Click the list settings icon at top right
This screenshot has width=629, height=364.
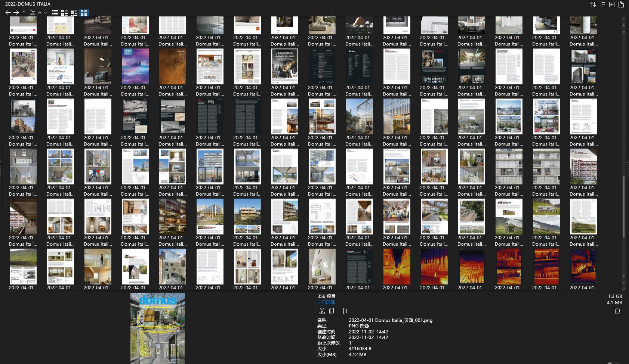tap(602, 4)
